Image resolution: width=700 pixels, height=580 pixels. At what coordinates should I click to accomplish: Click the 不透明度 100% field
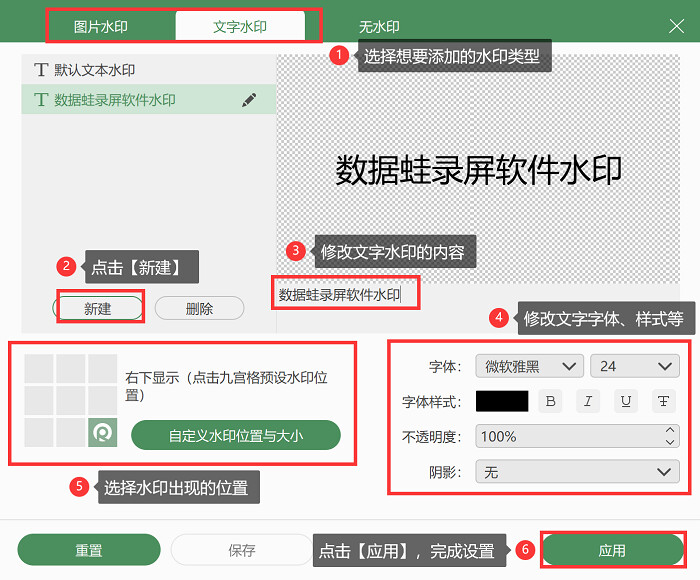coord(578,436)
